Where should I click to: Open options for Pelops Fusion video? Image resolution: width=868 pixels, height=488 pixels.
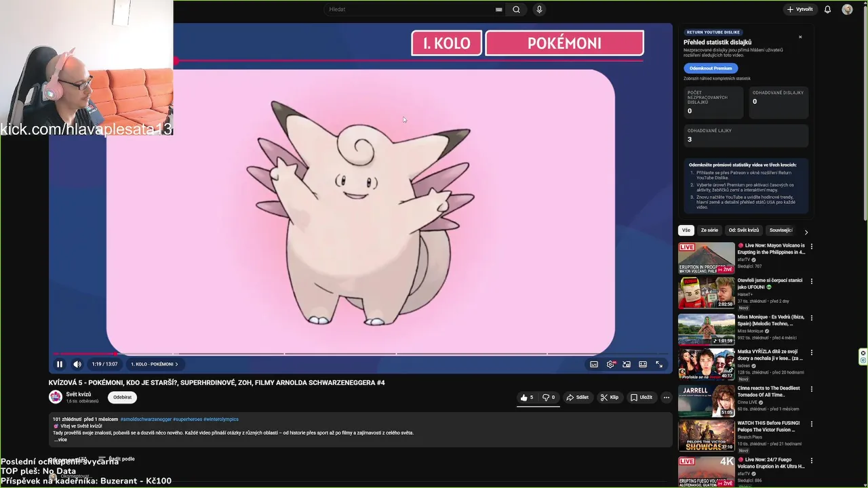coord(812,424)
